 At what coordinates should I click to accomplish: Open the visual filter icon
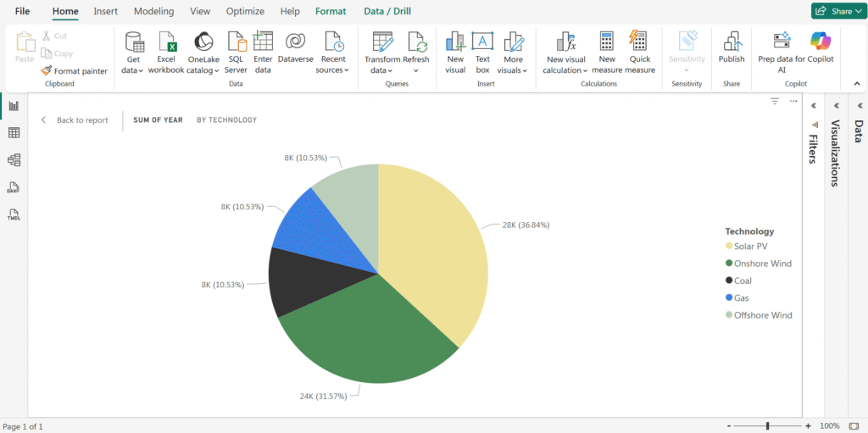(x=775, y=101)
